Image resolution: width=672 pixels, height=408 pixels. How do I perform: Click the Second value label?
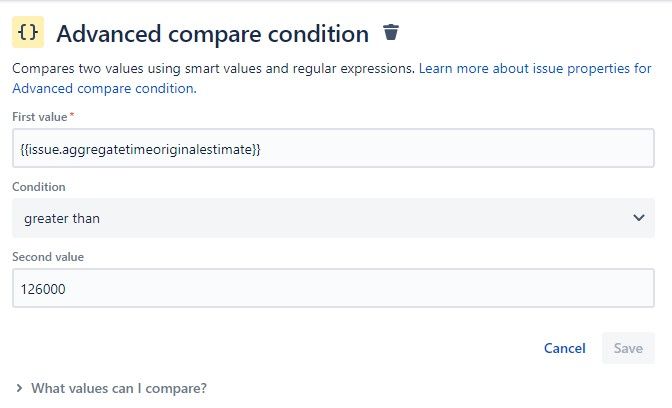click(x=48, y=257)
